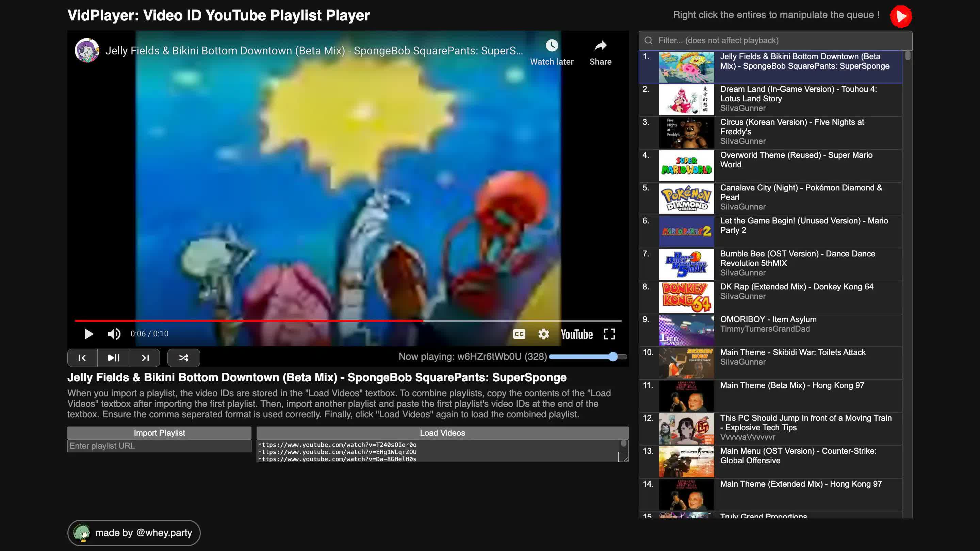Click the YouTube logo icon in player
Viewport: 980px width, 551px height.
577,334
